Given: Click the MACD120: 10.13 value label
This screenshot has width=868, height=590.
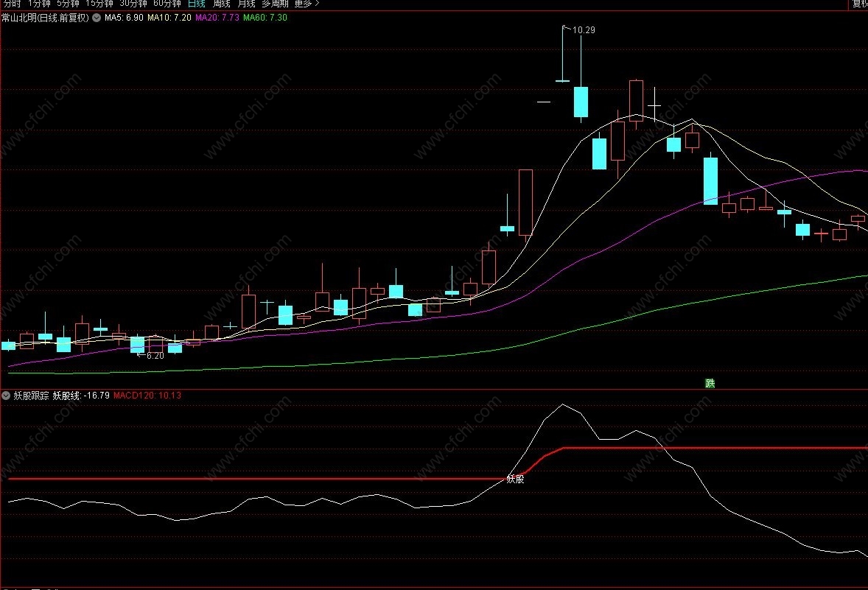Looking at the screenshot, I should coord(147,396).
